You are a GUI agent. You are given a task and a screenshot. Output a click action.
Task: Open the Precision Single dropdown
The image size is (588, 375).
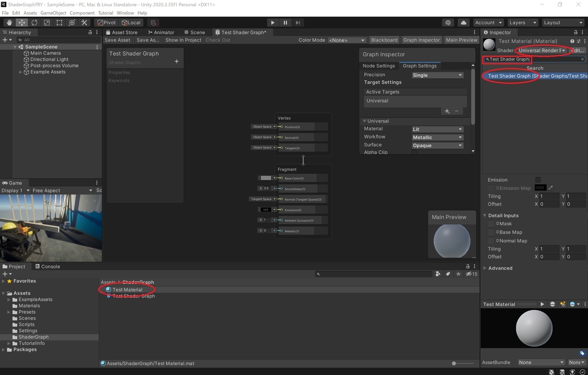click(437, 75)
